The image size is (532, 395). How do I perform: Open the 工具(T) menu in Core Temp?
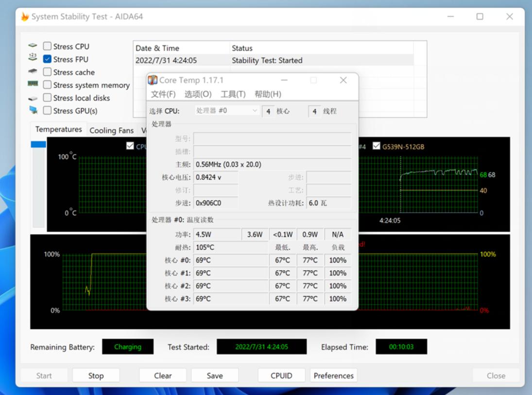click(233, 94)
